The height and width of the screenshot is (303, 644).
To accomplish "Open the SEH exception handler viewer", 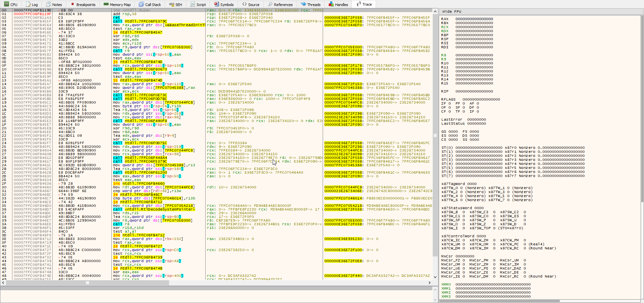I will click(x=175, y=4).
